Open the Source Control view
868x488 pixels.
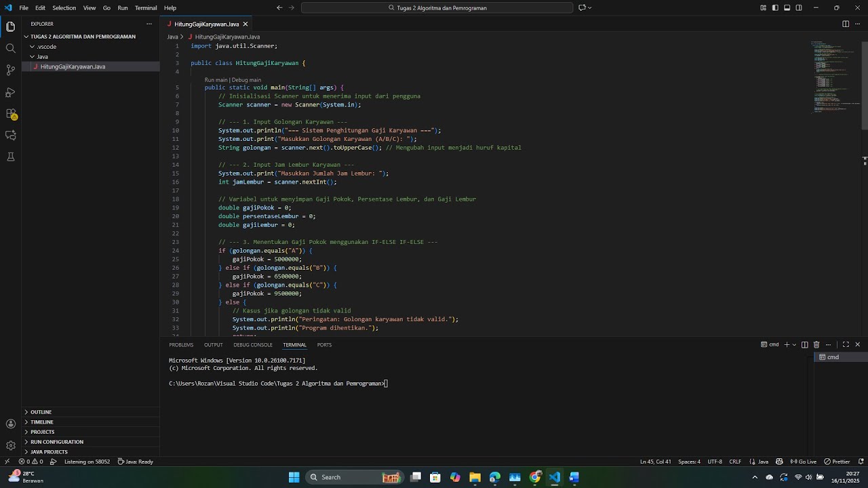(10, 70)
